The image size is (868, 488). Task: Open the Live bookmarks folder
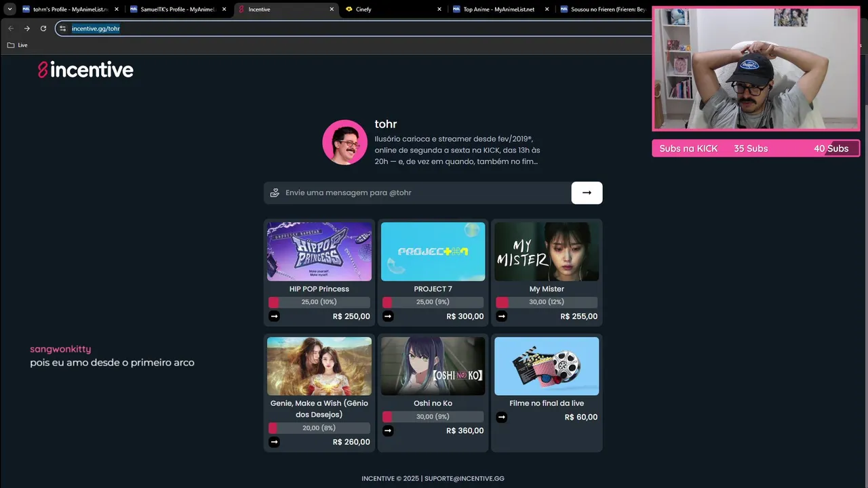pyautogui.click(x=18, y=45)
